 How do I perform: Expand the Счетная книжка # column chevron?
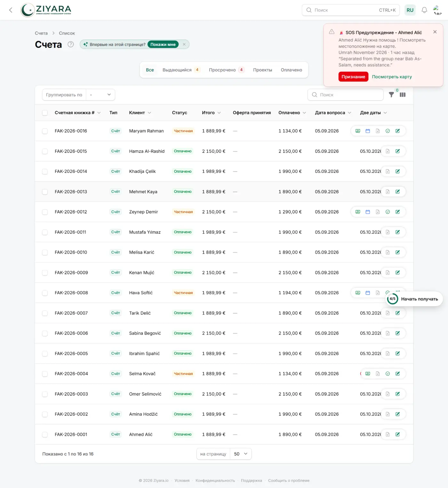click(x=99, y=113)
